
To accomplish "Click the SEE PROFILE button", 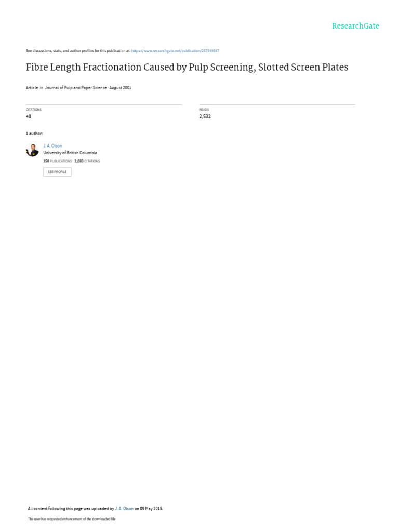I will pyautogui.click(x=57, y=172).
